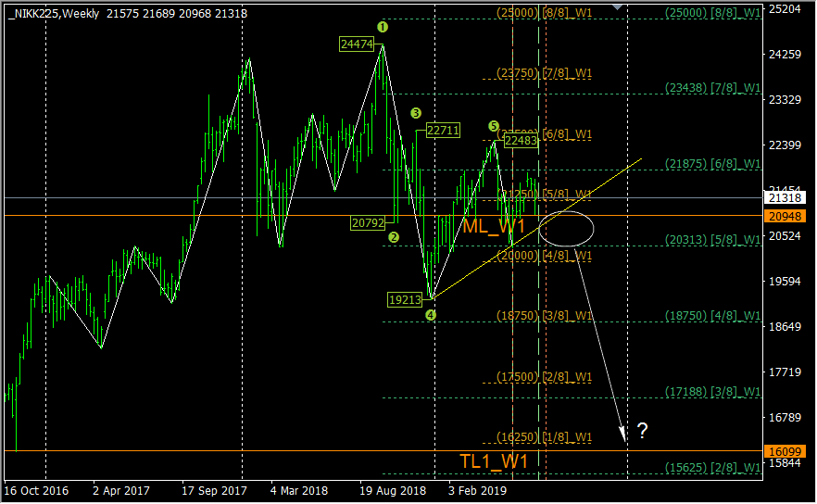Click the 3 Feb 2019 date label
Viewport: 817px width, 504px height.
coord(477,491)
